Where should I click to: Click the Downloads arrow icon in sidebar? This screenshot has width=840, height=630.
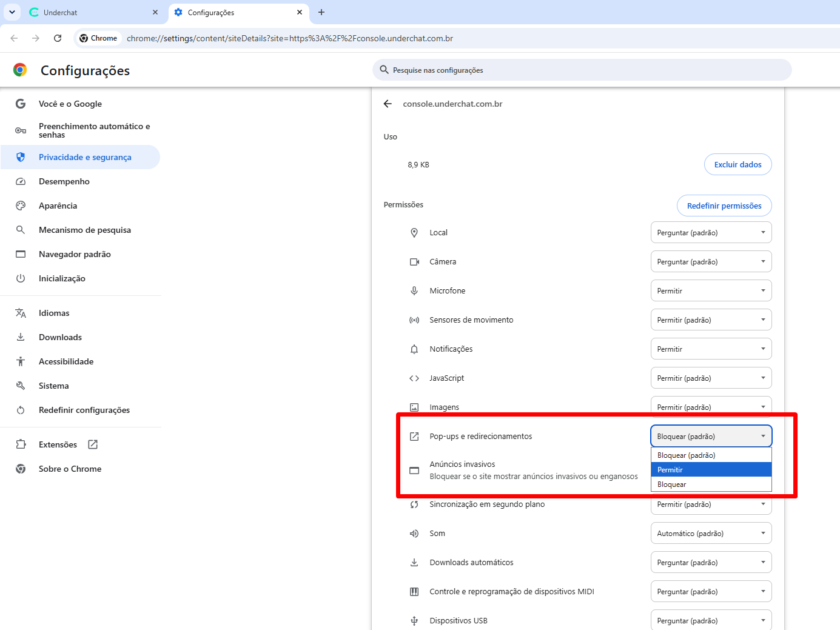21,337
